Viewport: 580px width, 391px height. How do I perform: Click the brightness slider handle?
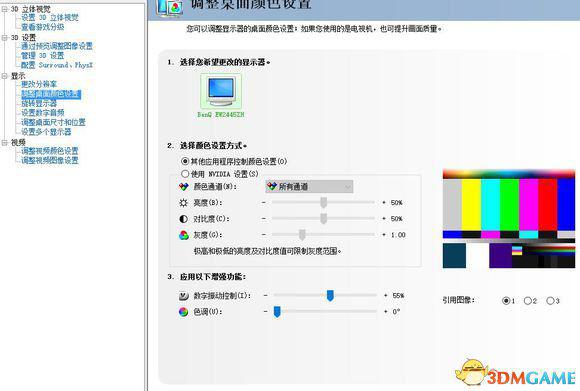[324, 202]
